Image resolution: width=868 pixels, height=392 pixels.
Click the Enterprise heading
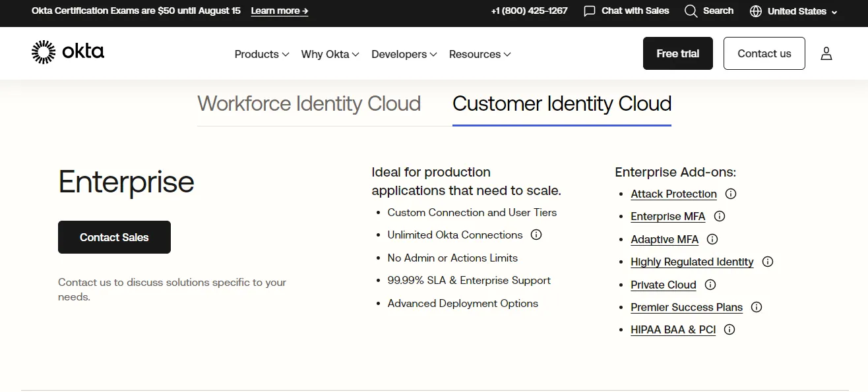point(126,182)
